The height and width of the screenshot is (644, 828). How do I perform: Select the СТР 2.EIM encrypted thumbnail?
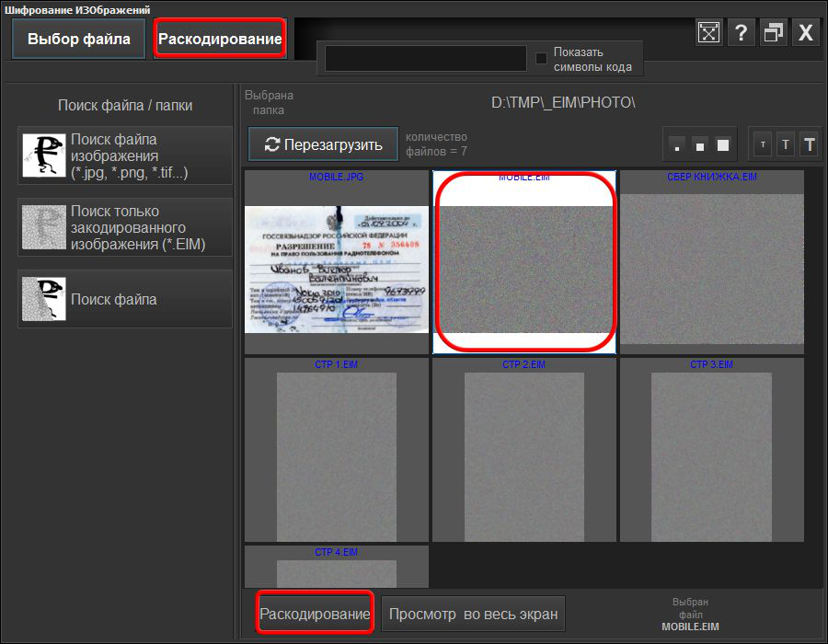pyautogui.click(x=523, y=451)
